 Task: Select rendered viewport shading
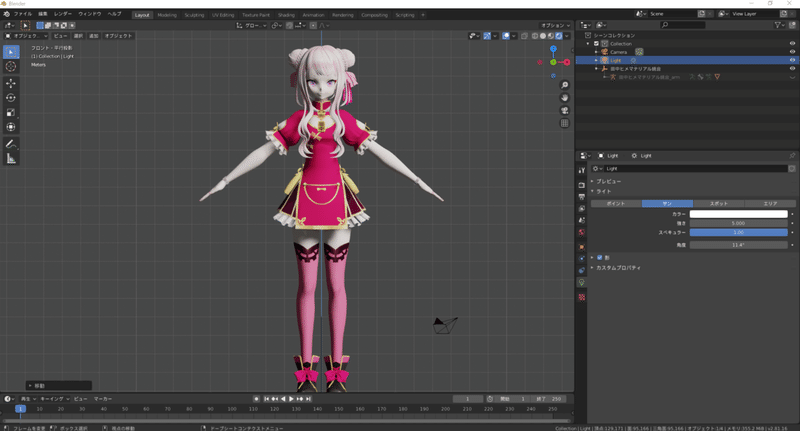559,36
